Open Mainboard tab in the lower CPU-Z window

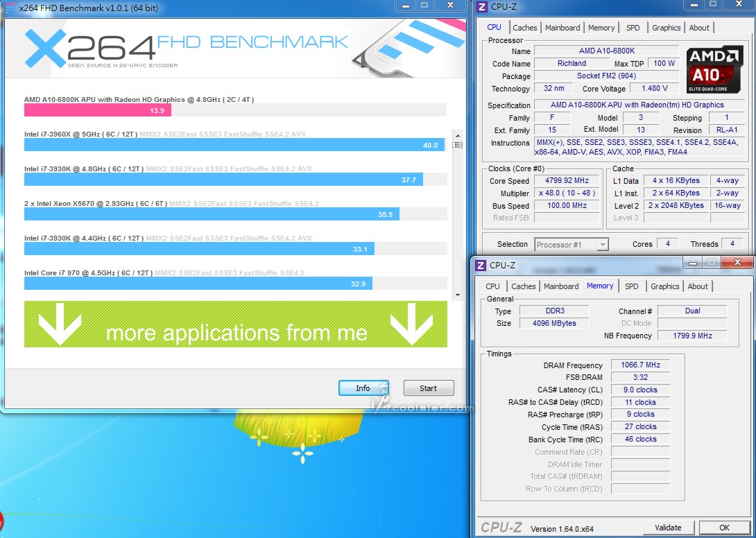point(561,286)
